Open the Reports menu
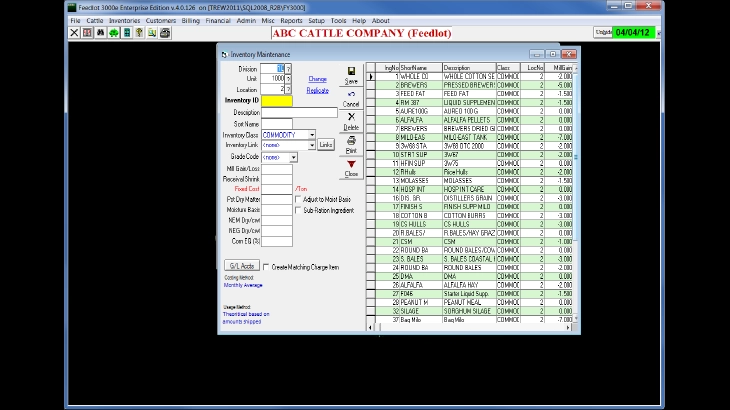This screenshot has width=730, height=410. click(x=291, y=20)
